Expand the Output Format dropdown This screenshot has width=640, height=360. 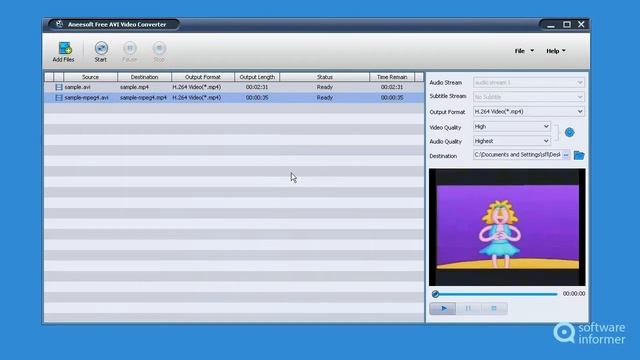coord(580,111)
